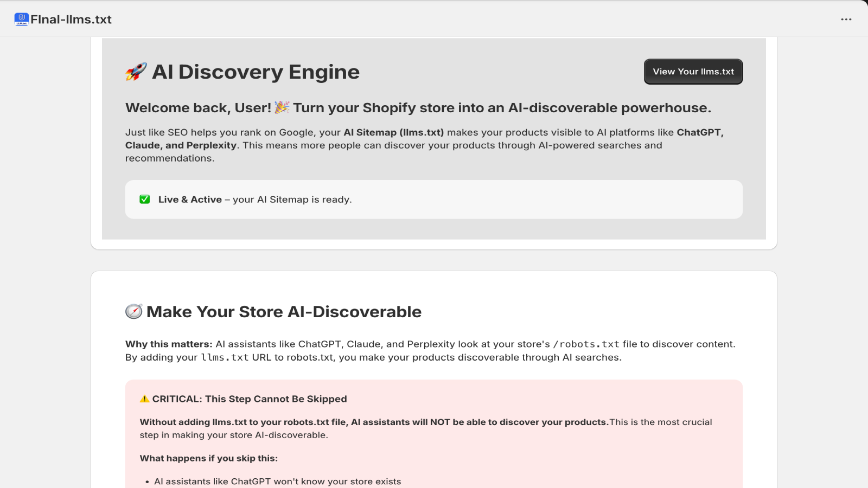
Task: Click the What happens if you skip this label
Action: tap(209, 458)
